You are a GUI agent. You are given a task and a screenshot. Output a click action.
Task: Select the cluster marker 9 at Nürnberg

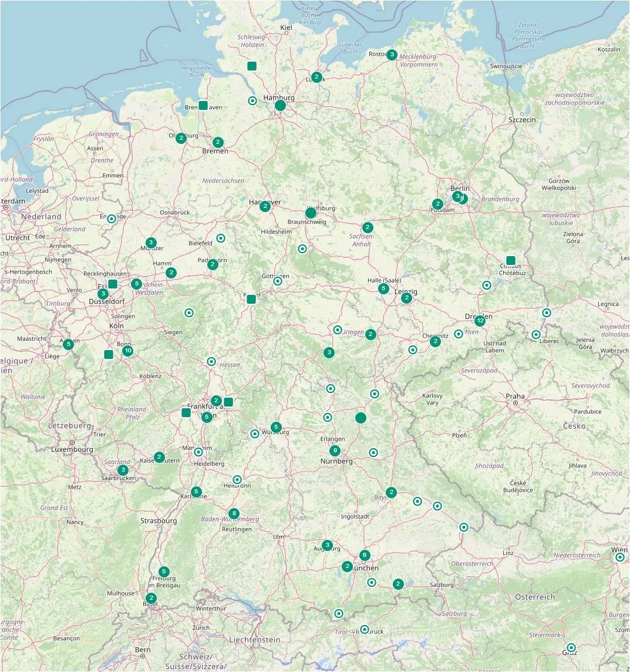[x=335, y=451]
